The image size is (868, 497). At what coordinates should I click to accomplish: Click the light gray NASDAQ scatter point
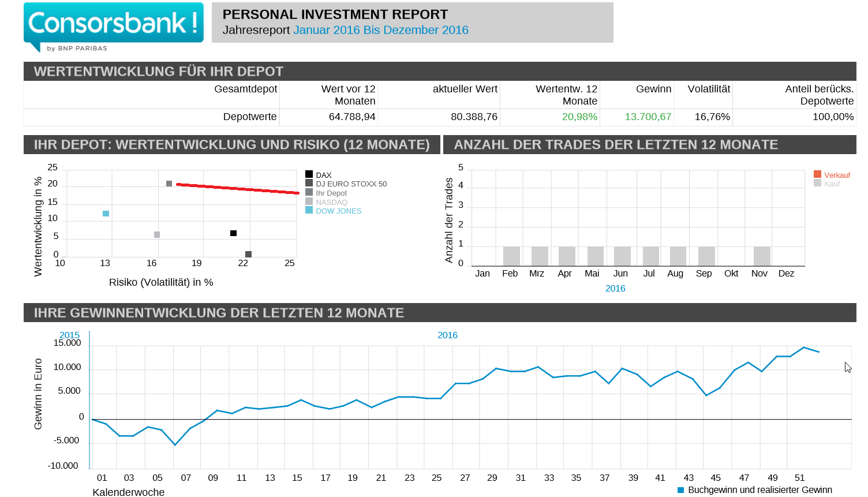[157, 234]
